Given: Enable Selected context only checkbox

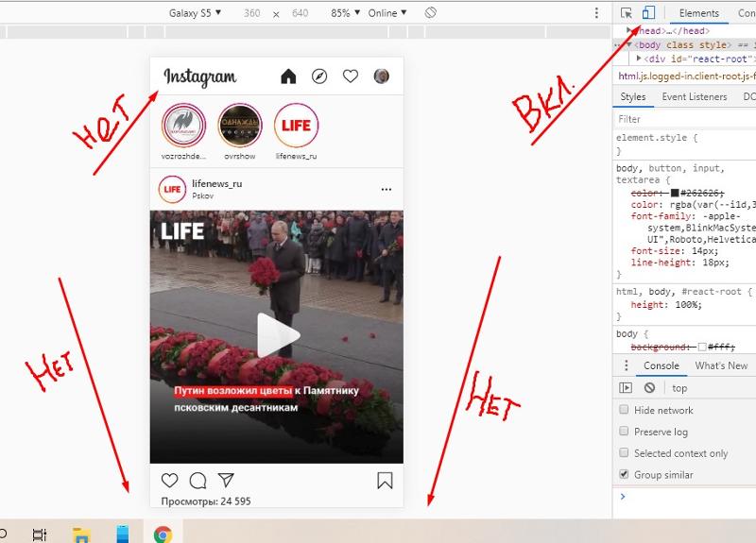Looking at the screenshot, I should coord(624,452).
